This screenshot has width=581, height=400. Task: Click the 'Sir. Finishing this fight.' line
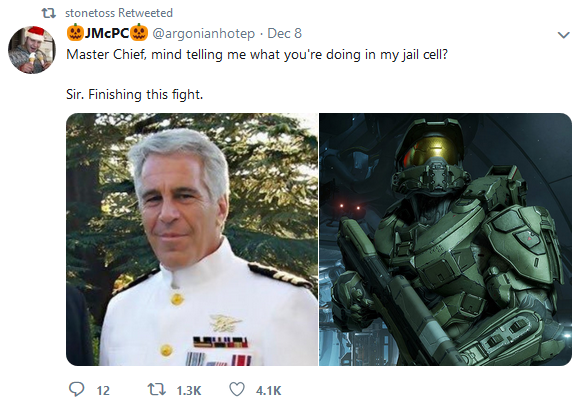click(x=135, y=94)
